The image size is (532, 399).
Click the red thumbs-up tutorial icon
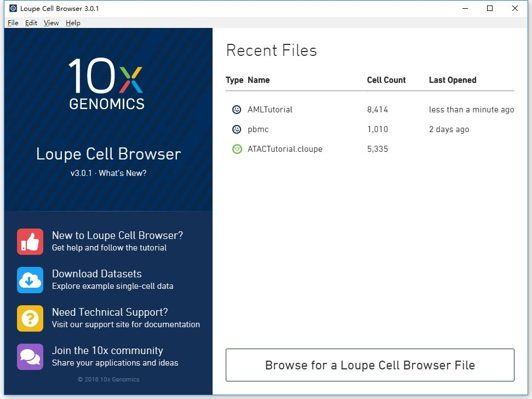tap(30, 242)
